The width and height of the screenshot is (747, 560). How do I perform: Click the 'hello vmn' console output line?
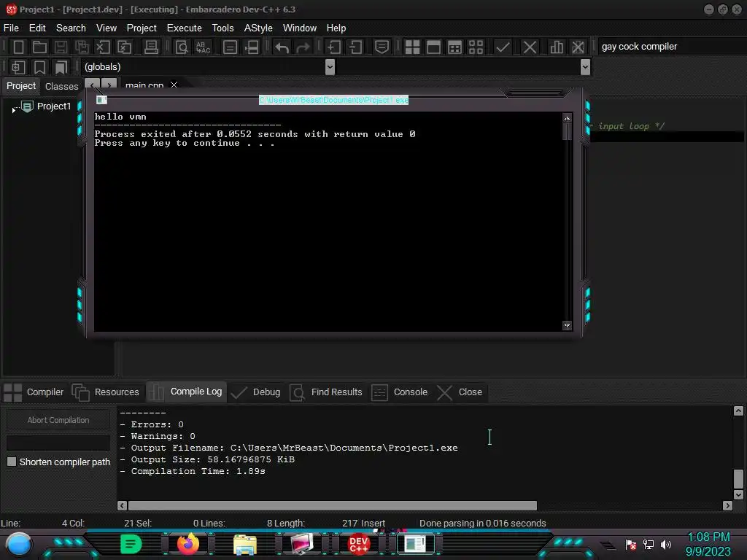point(120,117)
